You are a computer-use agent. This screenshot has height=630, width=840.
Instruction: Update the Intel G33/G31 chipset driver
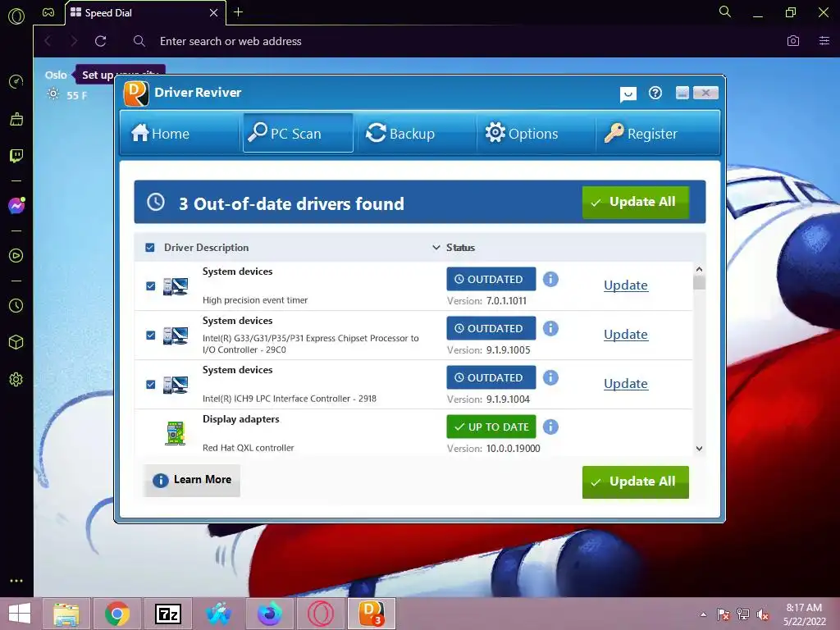pyautogui.click(x=626, y=335)
